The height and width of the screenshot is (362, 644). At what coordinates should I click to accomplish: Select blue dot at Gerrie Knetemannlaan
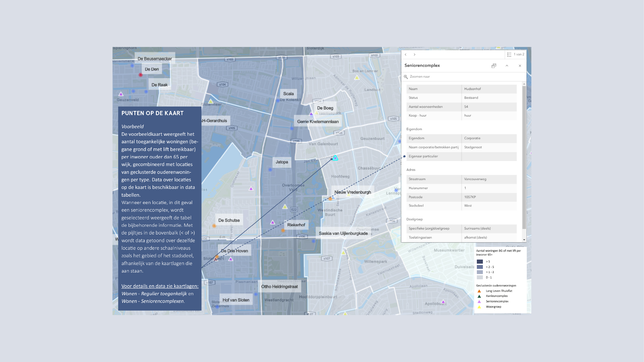[x=292, y=128]
